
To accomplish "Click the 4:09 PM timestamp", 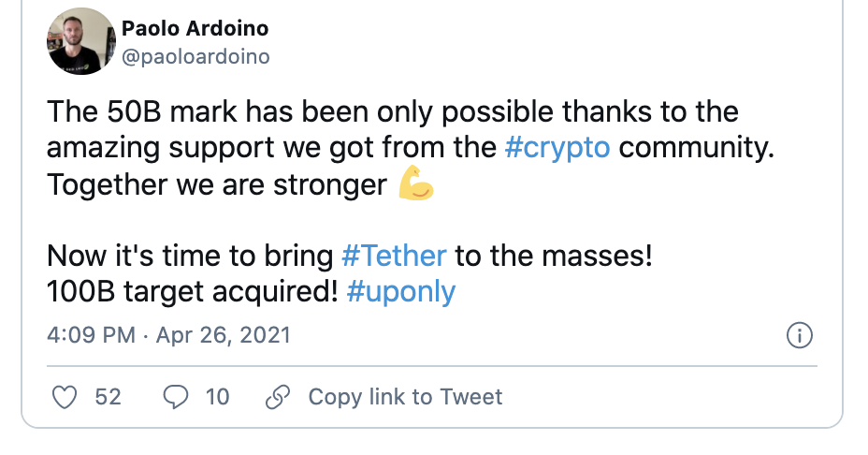I will (x=91, y=335).
